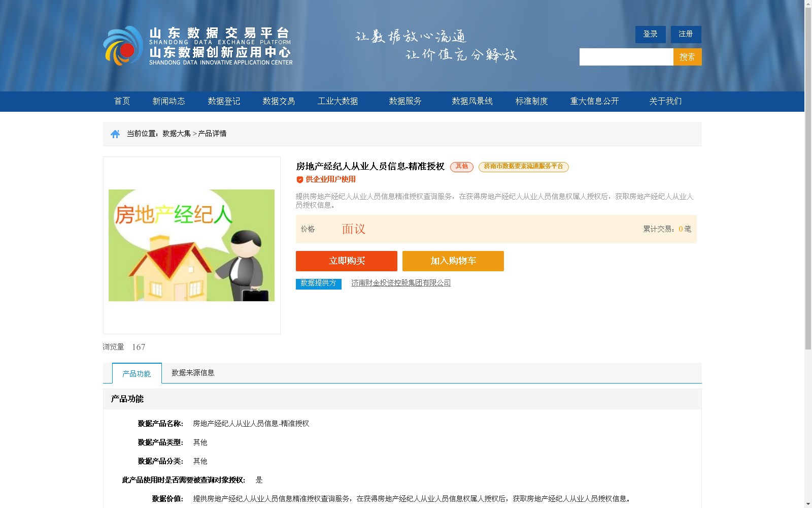Image resolution: width=812 pixels, height=508 pixels.
Task: Click 数据产品名称 label
Action: [x=160, y=424]
